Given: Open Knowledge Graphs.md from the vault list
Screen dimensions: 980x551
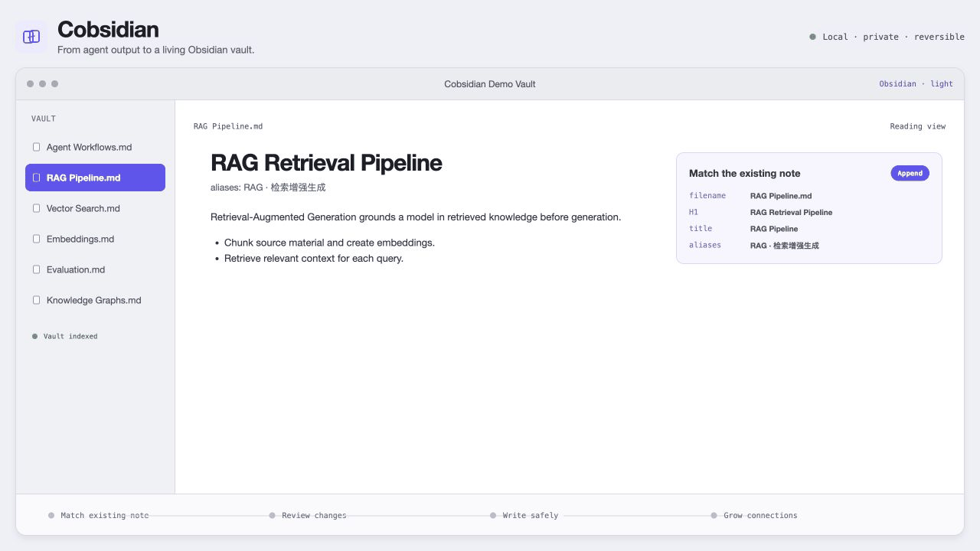Looking at the screenshot, I should click(x=95, y=300).
